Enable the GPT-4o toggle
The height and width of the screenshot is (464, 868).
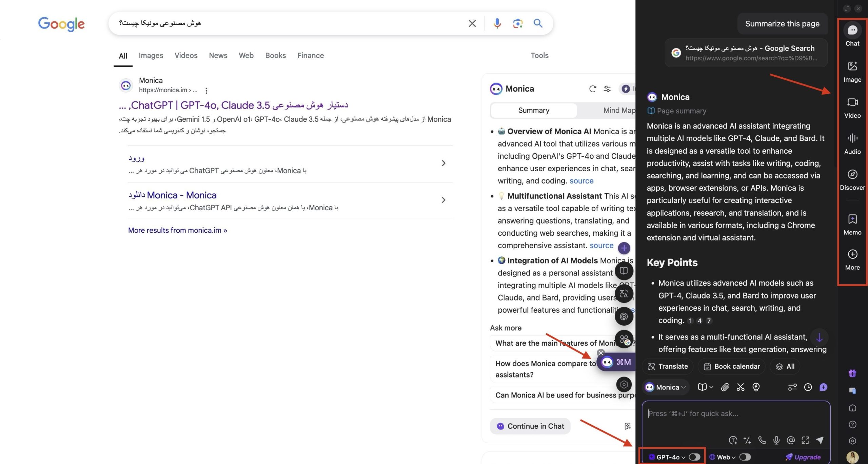point(694,457)
